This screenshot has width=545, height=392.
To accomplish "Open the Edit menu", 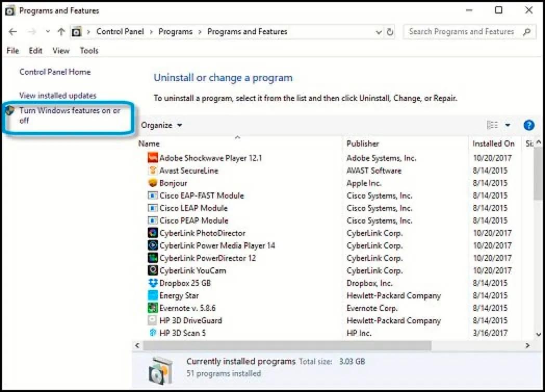I will pyautogui.click(x=35, y=51).
